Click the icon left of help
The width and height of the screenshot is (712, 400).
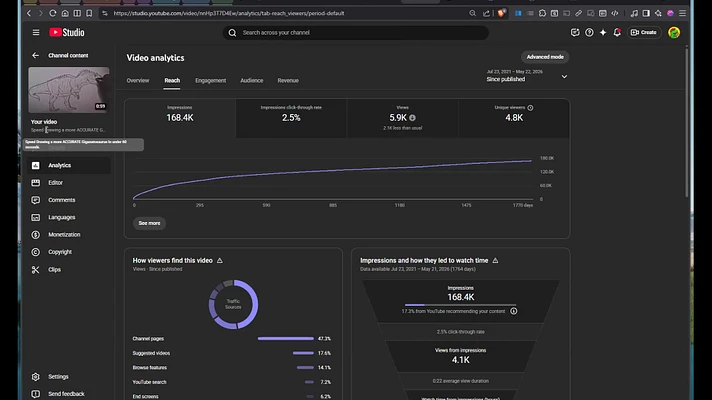[x=575, y=33]
